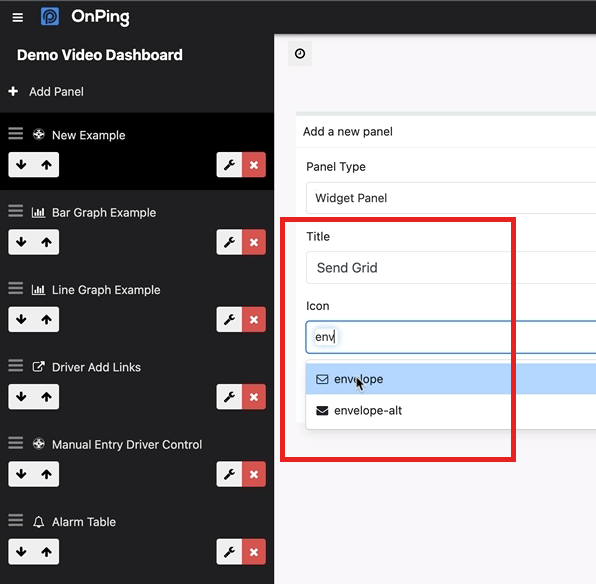Click the Add Panel button
The image size is (596, 584).
click(x=46, y=92)
